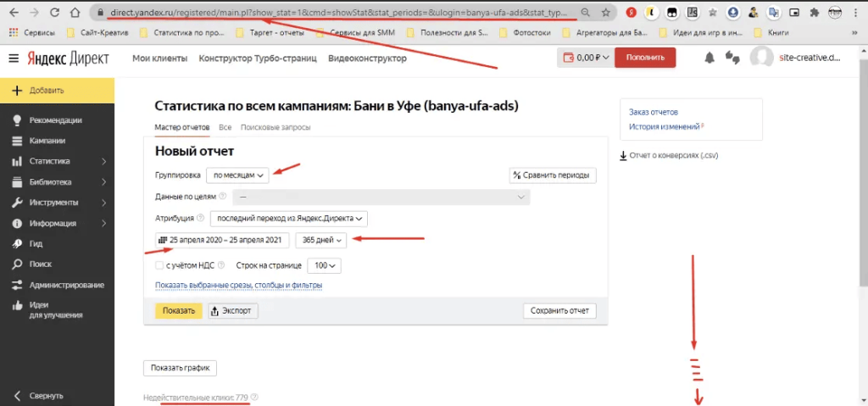Click the red Пополнить button
Image resolution: width=868 pixels, height=406 pixels.
tap(645, 58)
